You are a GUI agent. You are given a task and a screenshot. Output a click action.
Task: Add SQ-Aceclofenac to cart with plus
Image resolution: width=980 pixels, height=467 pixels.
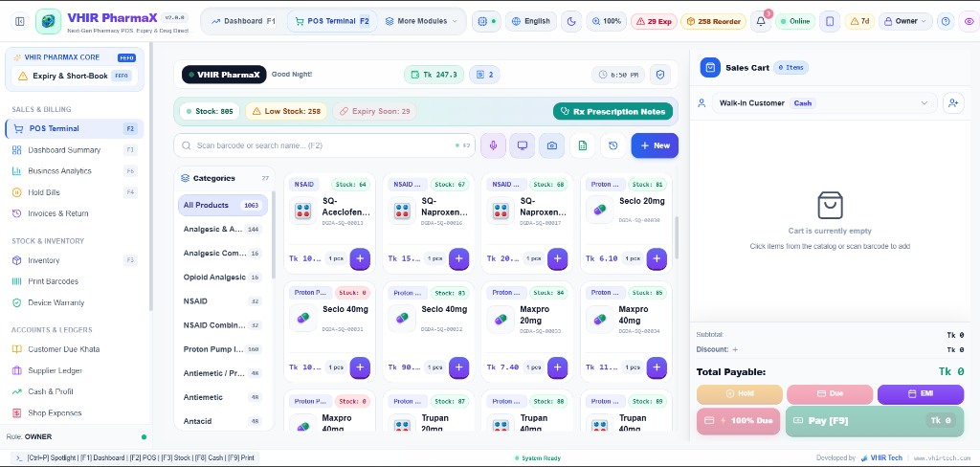tap(360, 258)
